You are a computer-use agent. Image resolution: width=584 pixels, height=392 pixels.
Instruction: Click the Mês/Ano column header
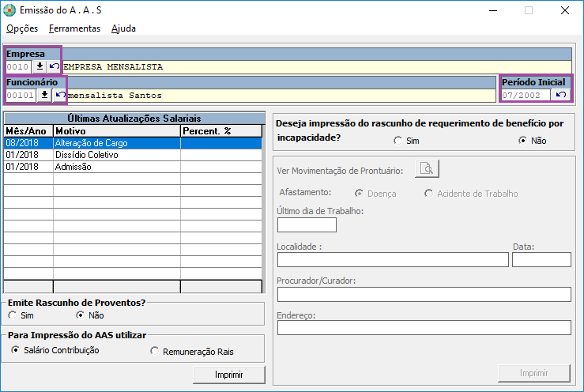click(x=28, y=131)
